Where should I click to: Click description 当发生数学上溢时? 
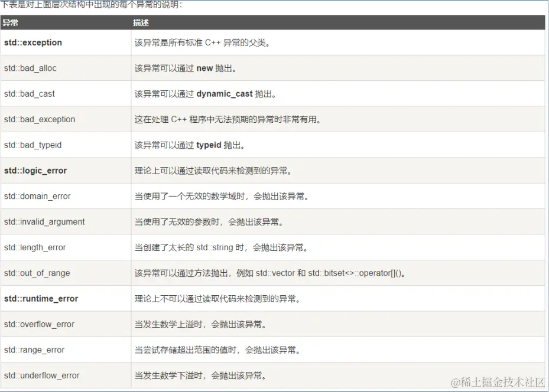[x=200, y=324]
